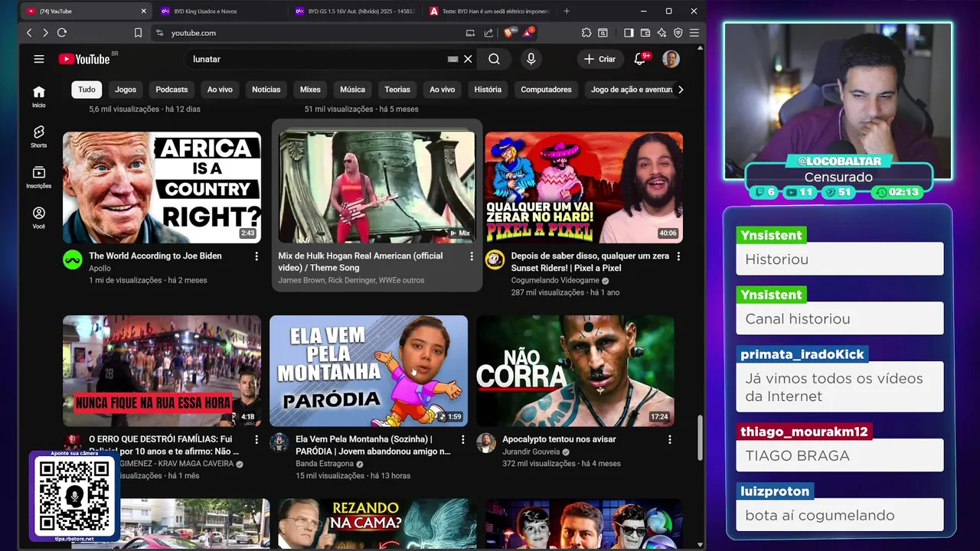Open the Brave wallet icon
This screenshot has height=551, width=980.
(645, 33)
